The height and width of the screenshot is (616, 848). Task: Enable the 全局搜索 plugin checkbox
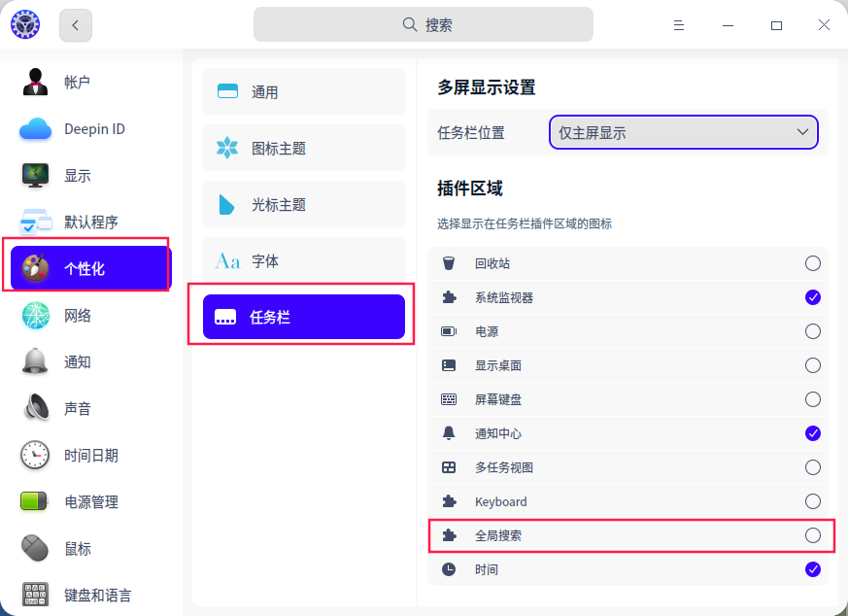click(x=813, y=535)
